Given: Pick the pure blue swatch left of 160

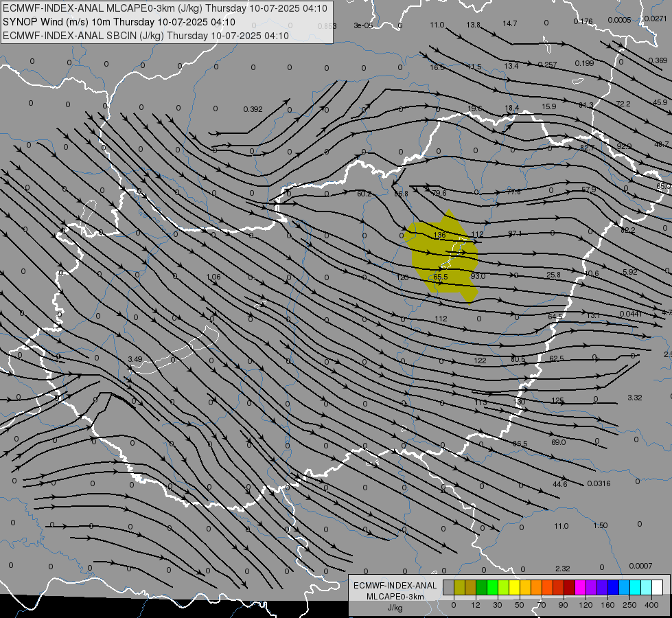Looking at the screenshot, I should (x=613, y=587).
